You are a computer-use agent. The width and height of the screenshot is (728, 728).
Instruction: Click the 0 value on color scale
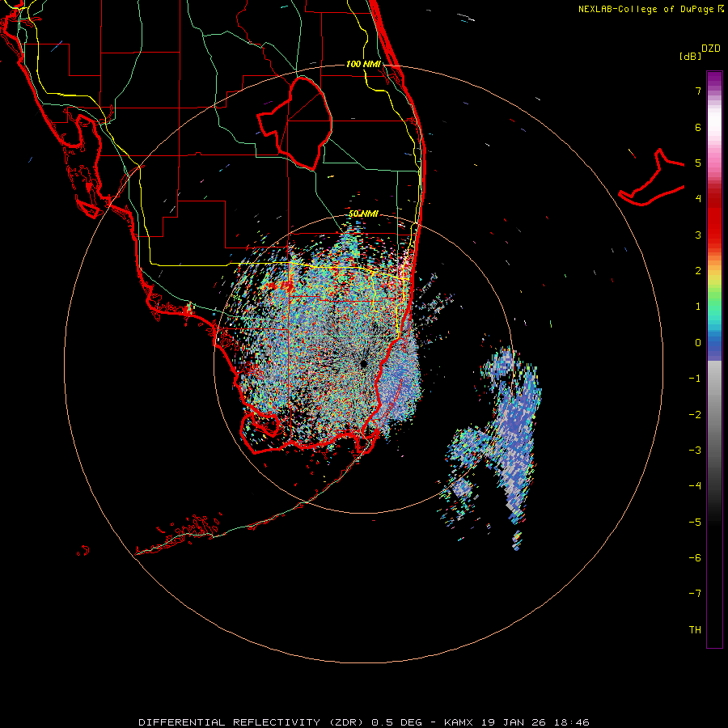pos(698,343)
